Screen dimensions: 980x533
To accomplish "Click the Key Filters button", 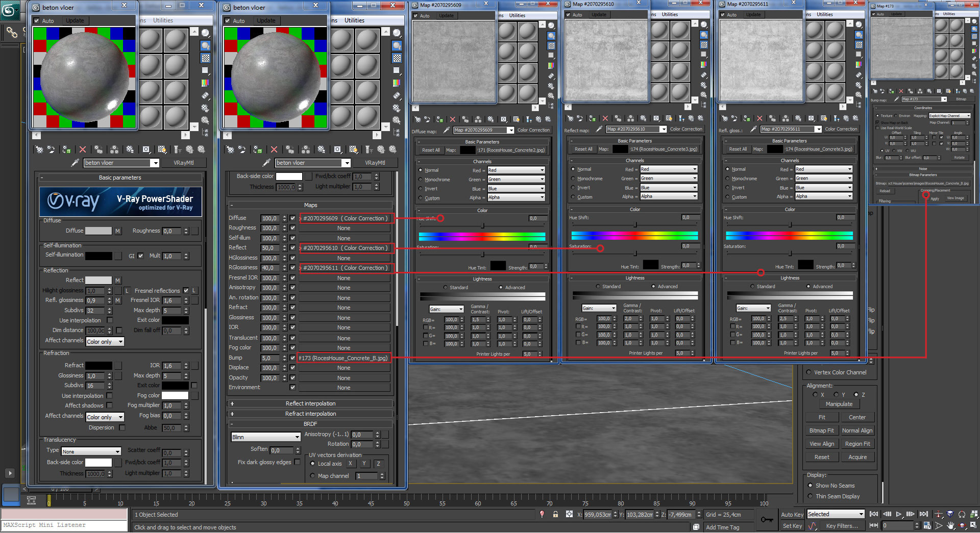I will point(842,526).
